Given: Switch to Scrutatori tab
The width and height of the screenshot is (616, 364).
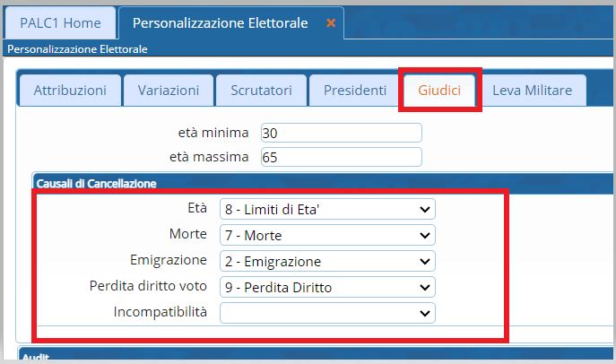Looking at the screenshot, I should (x=260, y=91).
